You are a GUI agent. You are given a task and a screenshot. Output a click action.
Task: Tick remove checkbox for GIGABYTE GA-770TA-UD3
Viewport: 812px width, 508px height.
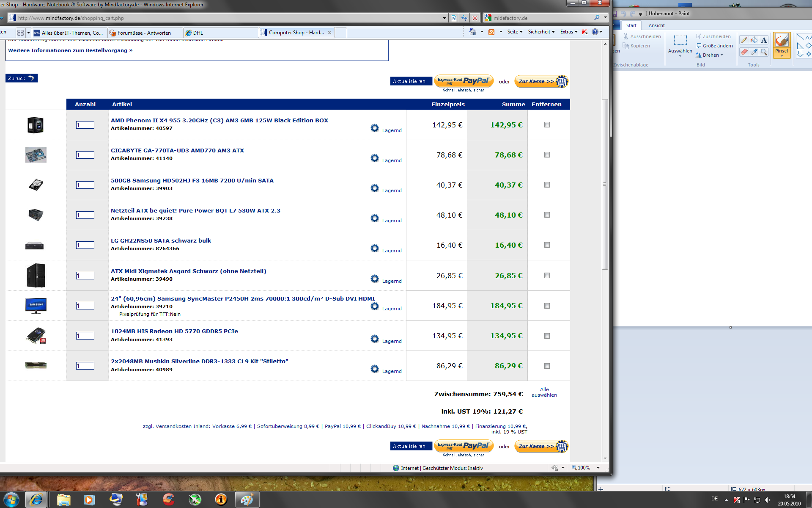pyautogui.click(x=547, y=155)
